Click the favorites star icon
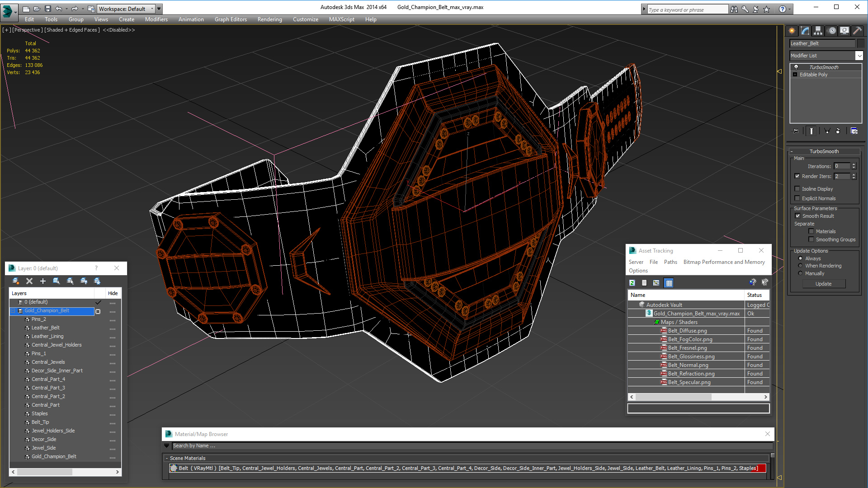This screenshot has width=868, height=488. click(x=766, y=9)
